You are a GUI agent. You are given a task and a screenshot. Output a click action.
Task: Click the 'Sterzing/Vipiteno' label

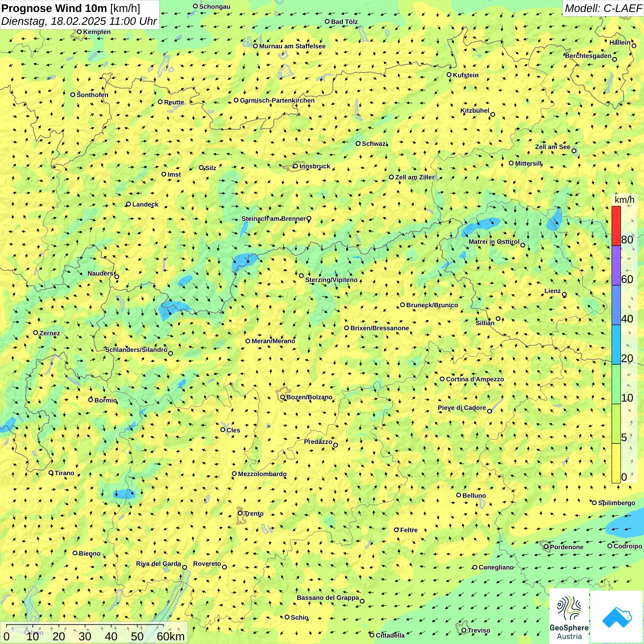point(331,280)
